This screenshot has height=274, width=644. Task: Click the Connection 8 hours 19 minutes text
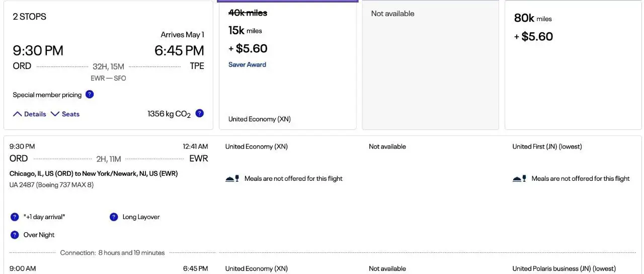click(x=112, y=252)
